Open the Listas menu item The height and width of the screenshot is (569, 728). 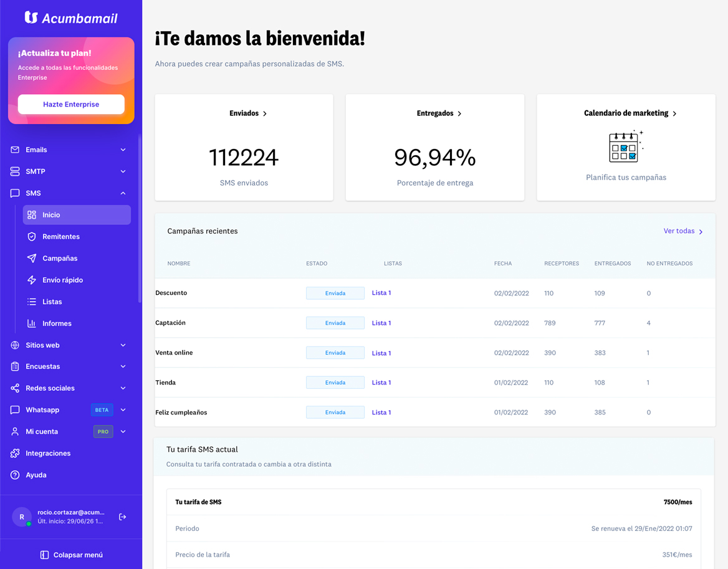(x=77, y=302)
